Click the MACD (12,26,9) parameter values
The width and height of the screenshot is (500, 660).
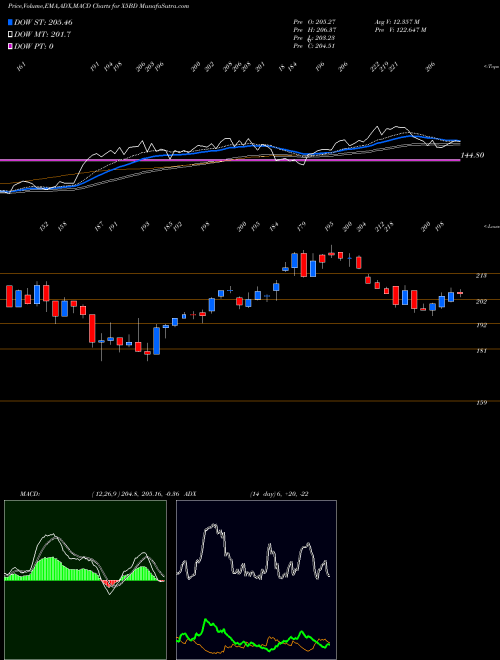point(136,494)
